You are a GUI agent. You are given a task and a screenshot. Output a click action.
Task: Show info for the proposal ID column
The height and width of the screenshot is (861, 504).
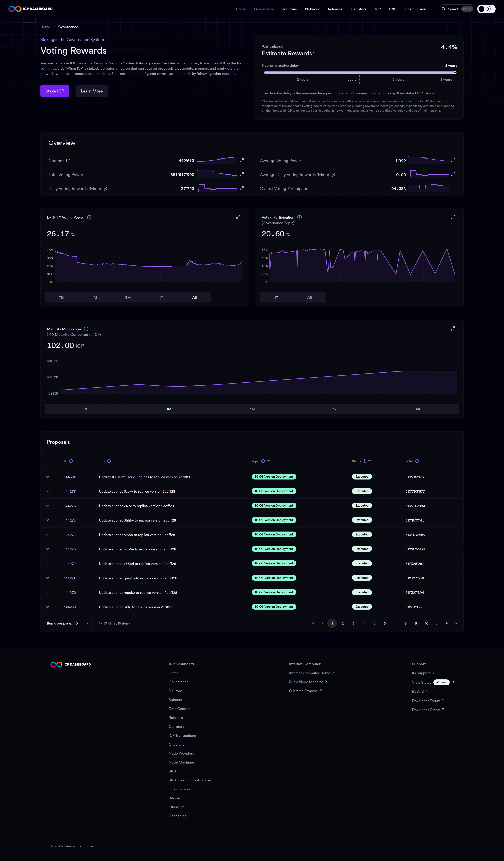pyautogui.click(x=71, y=461)
